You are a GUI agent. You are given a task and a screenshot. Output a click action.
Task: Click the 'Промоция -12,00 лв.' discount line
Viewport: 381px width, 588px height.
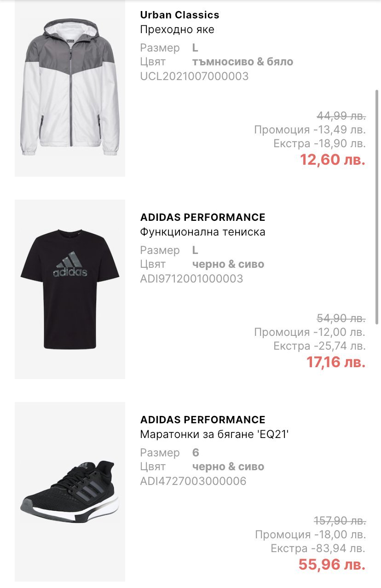point(310,332)
